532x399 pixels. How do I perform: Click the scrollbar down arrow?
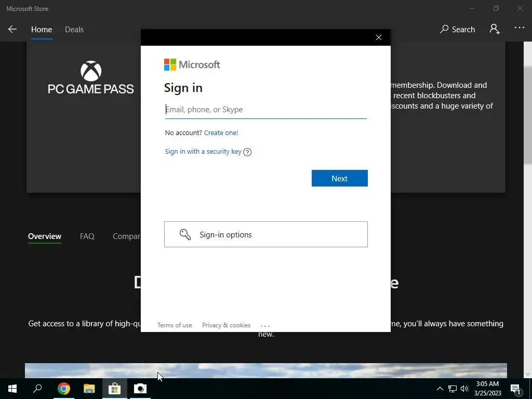[528, 374]
